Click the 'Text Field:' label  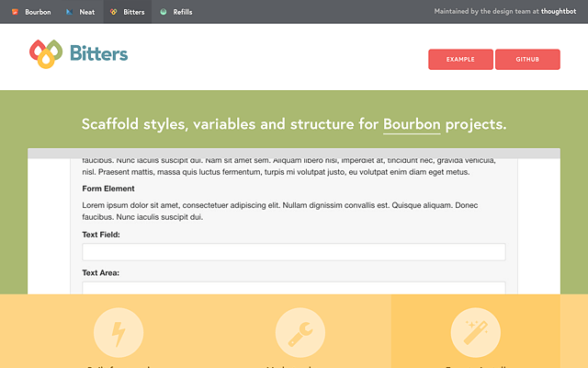click(x=101, y=235)
